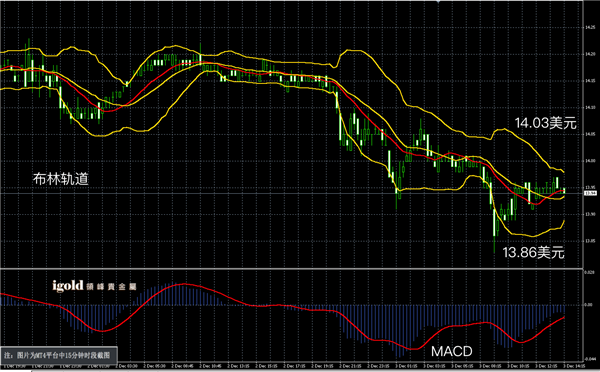Select the 3 Dec 14:05 time axis label
The image size is (600, 372).
click(x=574, y=367)
